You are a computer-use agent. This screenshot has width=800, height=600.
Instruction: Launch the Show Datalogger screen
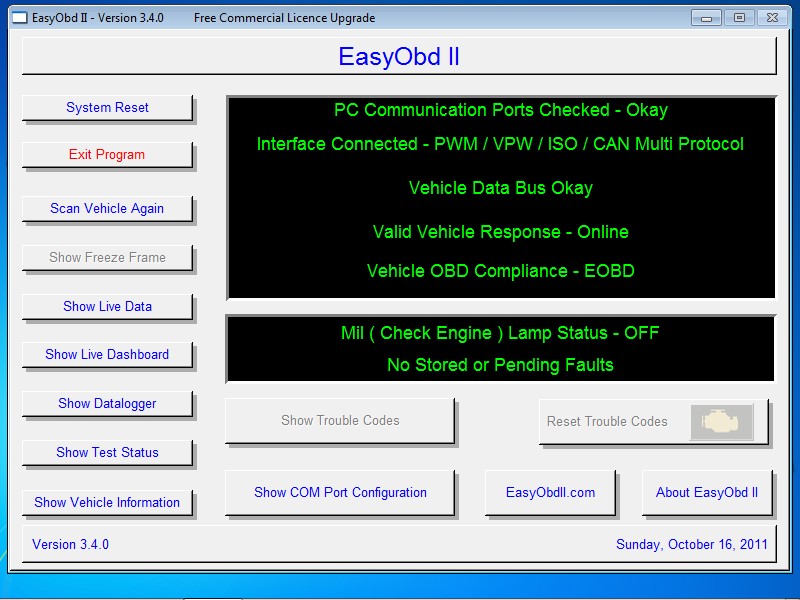[107, 404]
